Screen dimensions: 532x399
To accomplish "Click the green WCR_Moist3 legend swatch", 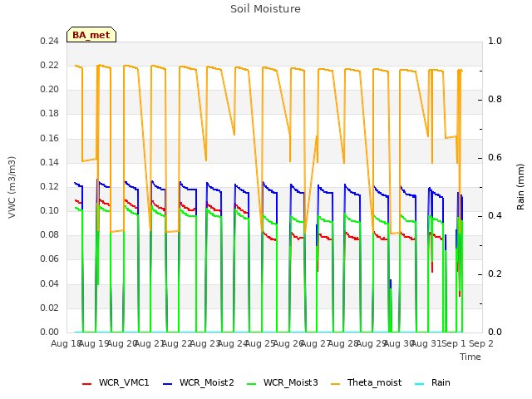I will 251,384.
